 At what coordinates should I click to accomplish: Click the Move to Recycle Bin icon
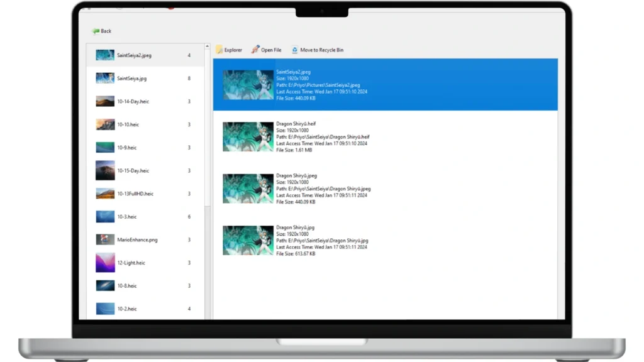tap(294, 50)
